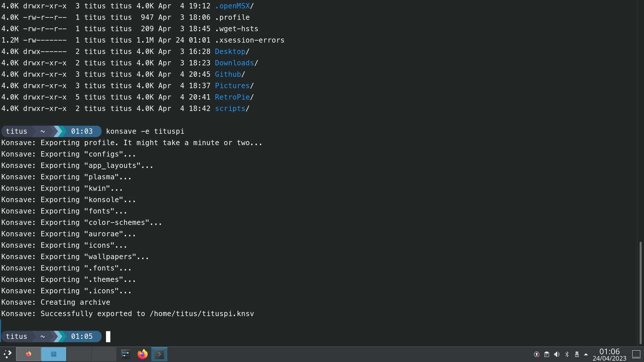Expand hidden system tray icons arrow
Image resolution: width=644 pixels, height=362 pixels.
coord(586,354)
